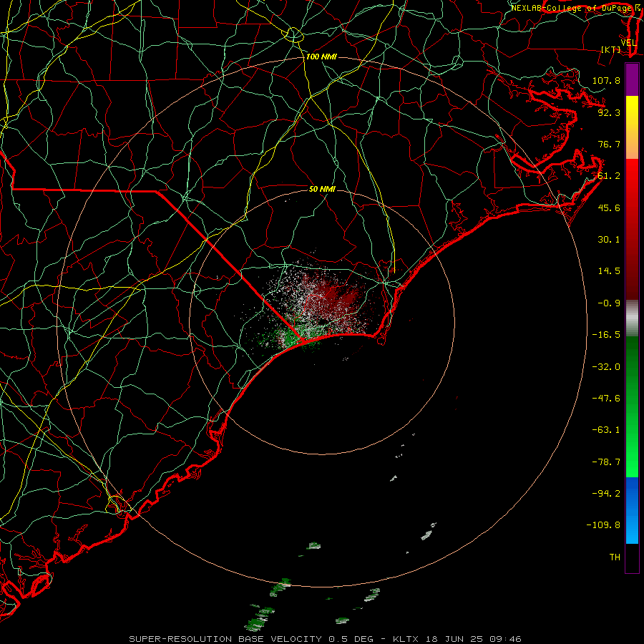Click the 92.3 velocity scale value
The image size is (644, 644).
tap(609, 112)
